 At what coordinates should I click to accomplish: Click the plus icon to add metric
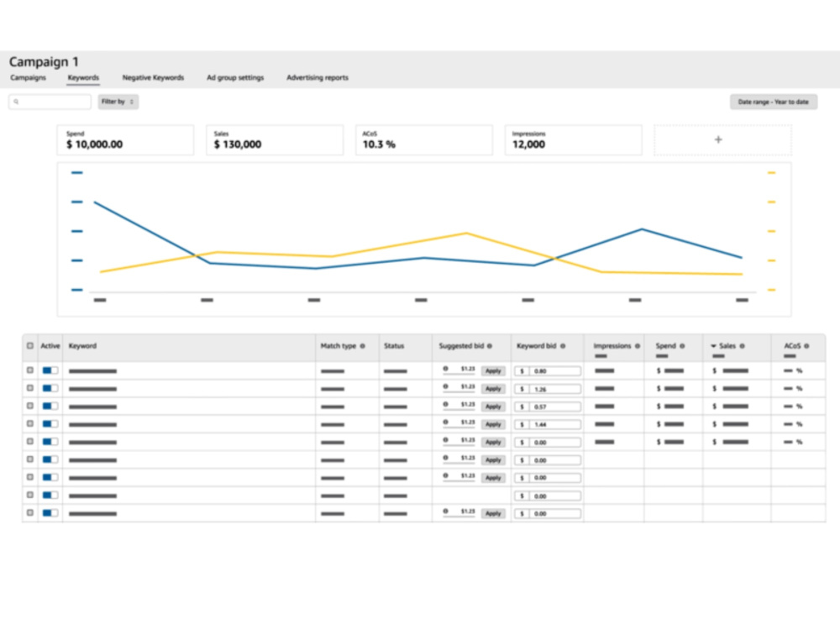point(718,139)
